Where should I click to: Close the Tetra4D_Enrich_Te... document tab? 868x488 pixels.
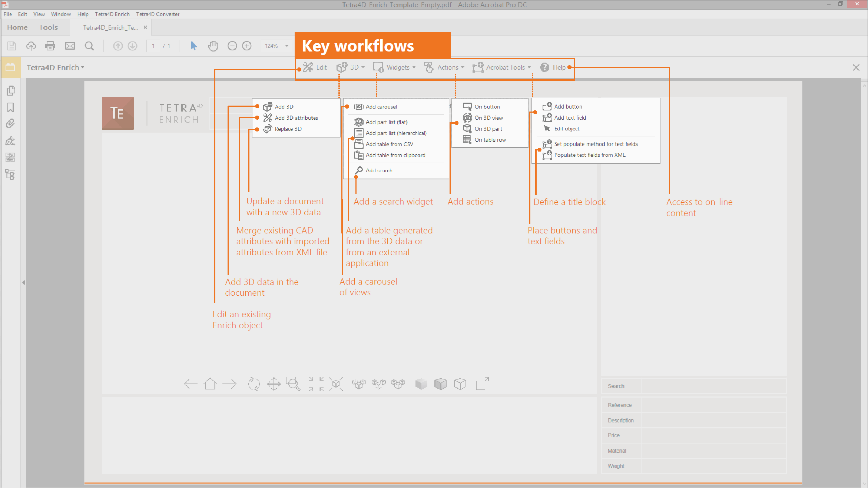click(145, 27)
